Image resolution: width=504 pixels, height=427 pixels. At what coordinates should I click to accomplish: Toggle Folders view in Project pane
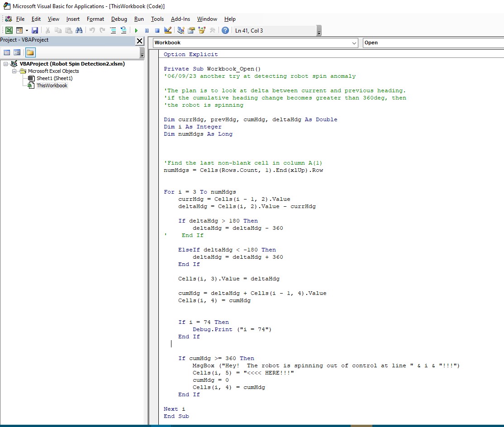30,52
